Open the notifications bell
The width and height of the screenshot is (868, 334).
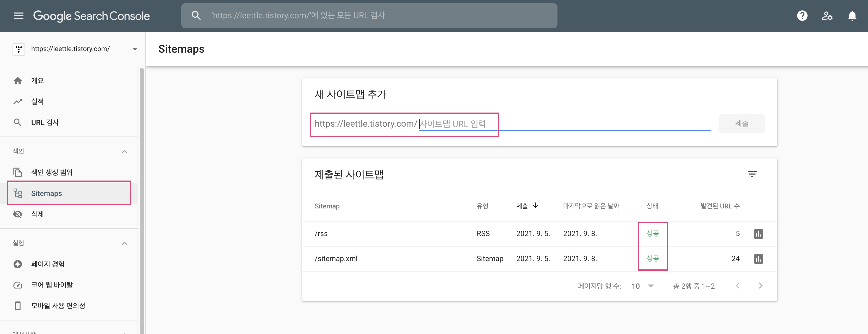(x=852, y=16)
